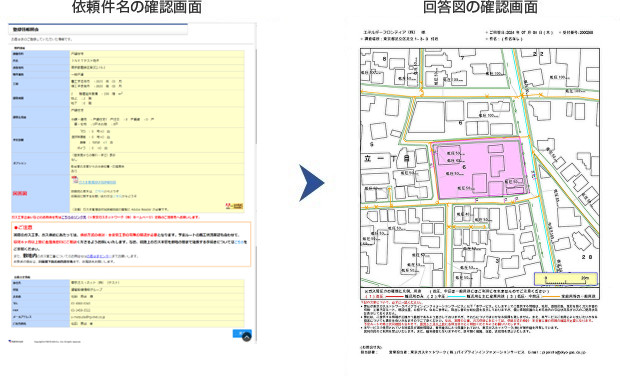This screenshot has width=620, height=376.
Task: Click the round scroll-to-top arrow button
Action: coord(246,337)
